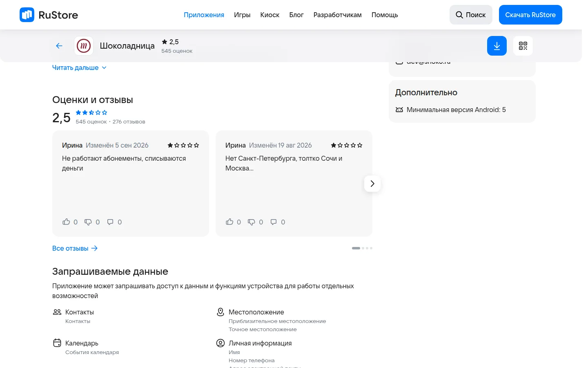Dislike the Санкт-Петербург review

(252, 222)
